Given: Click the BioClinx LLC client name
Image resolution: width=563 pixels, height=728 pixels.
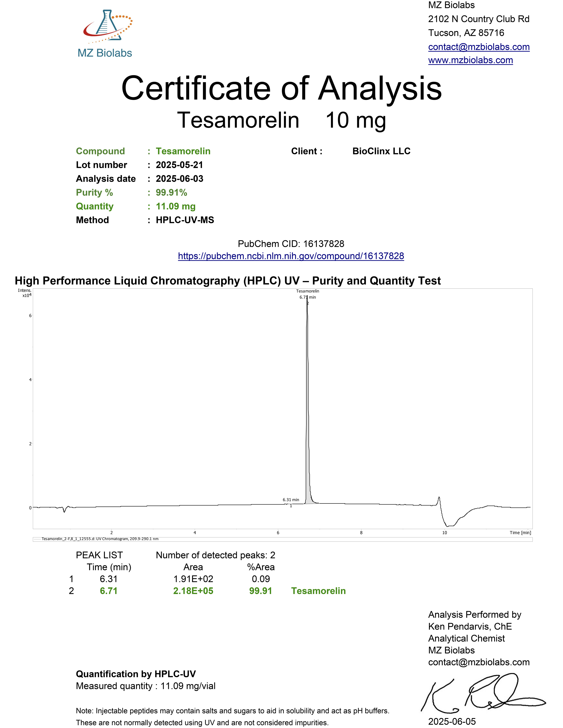Looking at the screenshot, I should click(x=381, y=151).
